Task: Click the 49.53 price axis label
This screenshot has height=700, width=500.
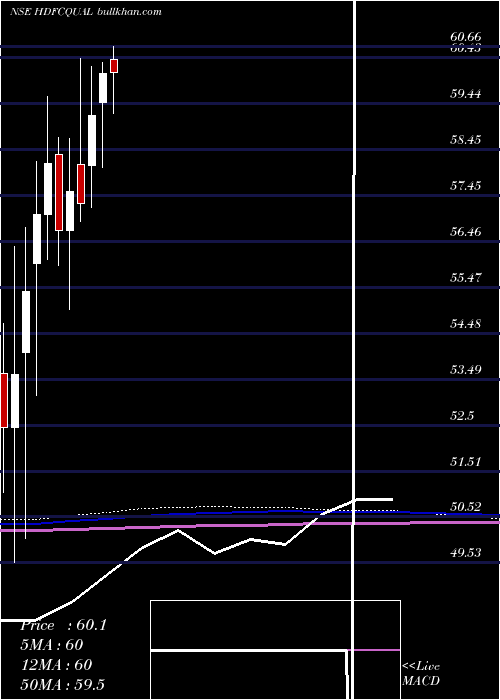Action: (466, 554)
